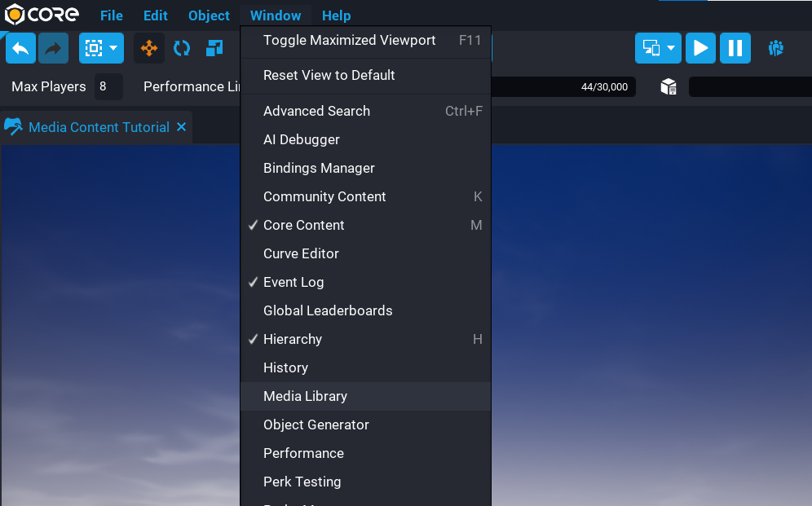Expand the Object menu

(x=209, y=15)
